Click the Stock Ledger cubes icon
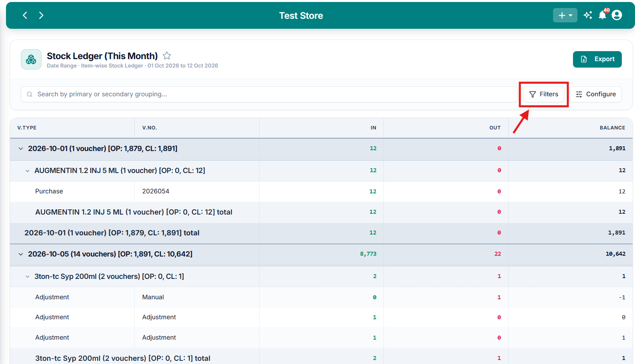 (x=31, y=60)
